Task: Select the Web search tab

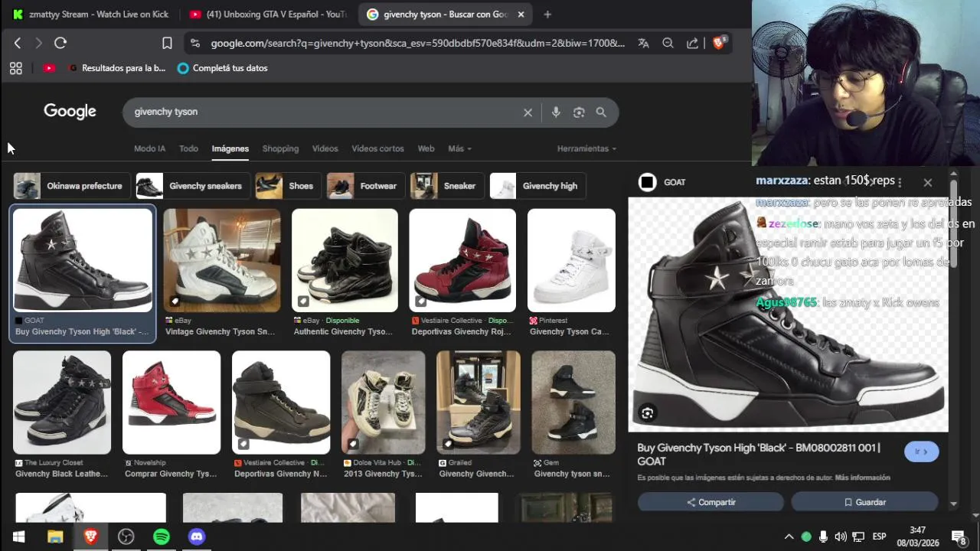Action: [426, 148]
